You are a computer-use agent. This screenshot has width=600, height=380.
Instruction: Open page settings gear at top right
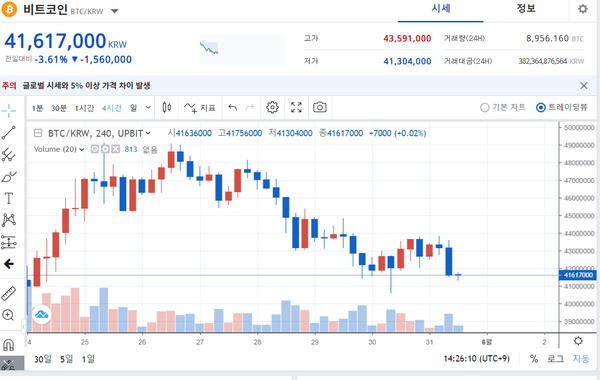[x=583, y=9]
